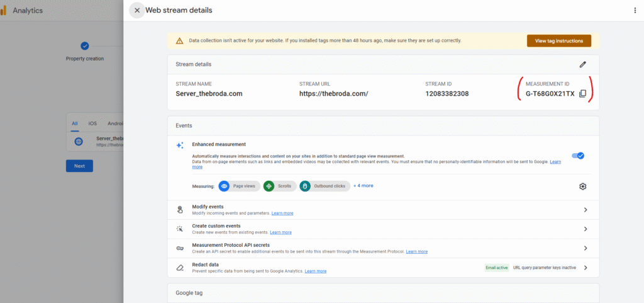Viewport: 644px width, 303px height.
Task: Click the Modify events title
Action: (x=208, y=207)
